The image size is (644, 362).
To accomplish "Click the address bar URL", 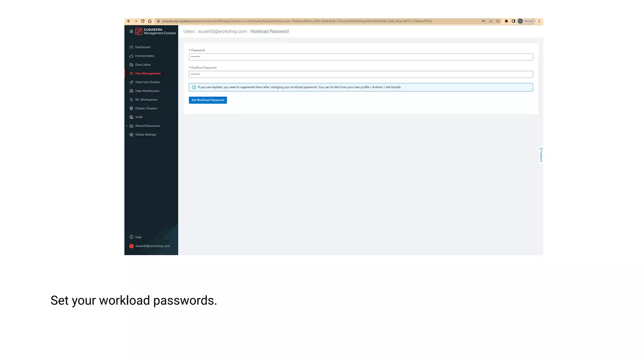I will 297,21.
